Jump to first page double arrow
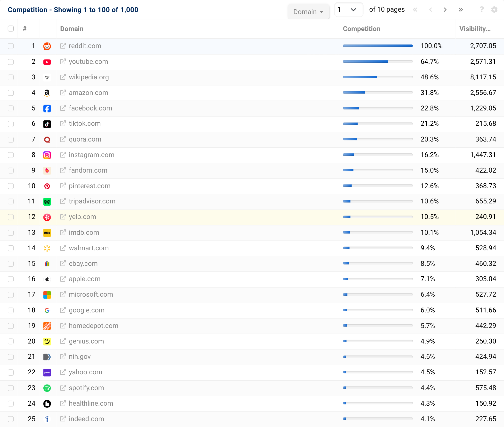 click(415, 9)
